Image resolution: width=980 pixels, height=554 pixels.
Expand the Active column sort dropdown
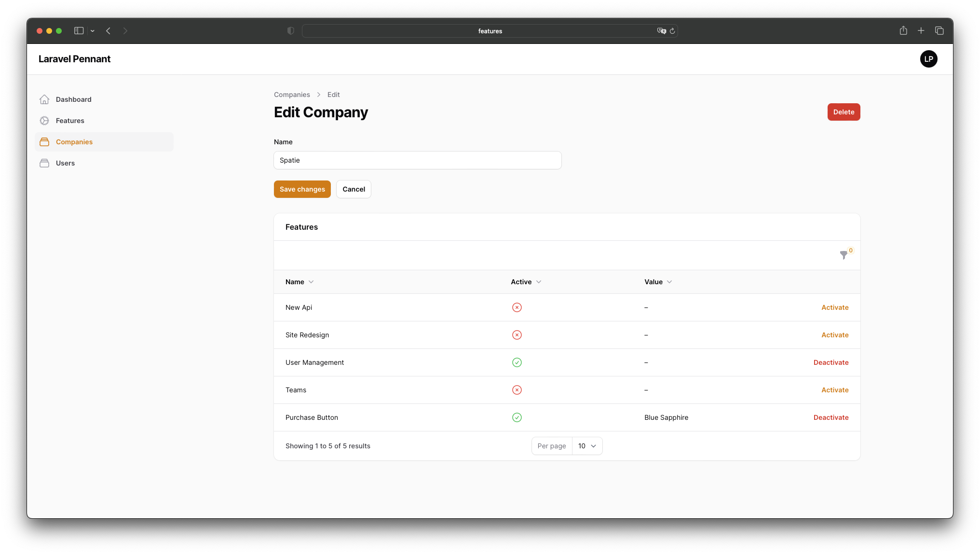click(538, 281)
